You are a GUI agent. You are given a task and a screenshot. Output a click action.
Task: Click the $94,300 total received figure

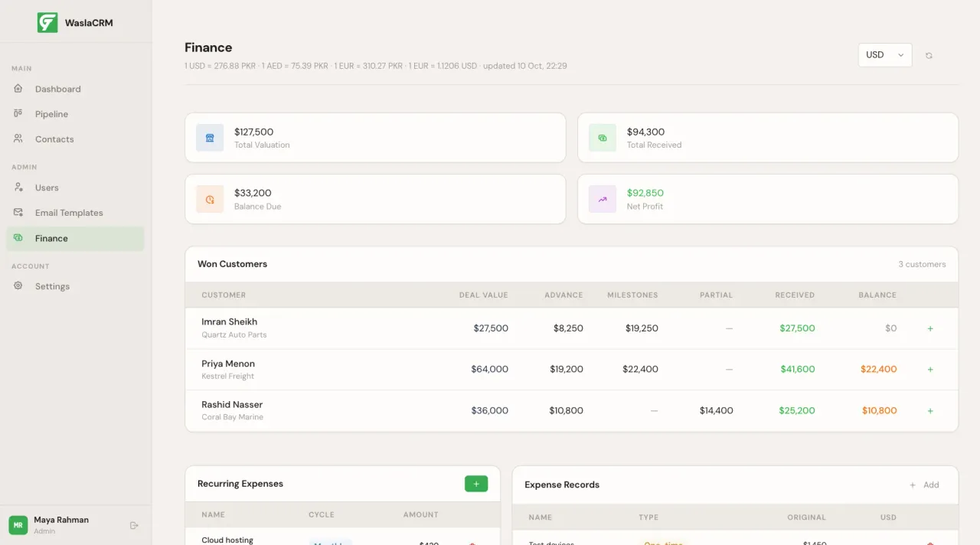[645, 132]
